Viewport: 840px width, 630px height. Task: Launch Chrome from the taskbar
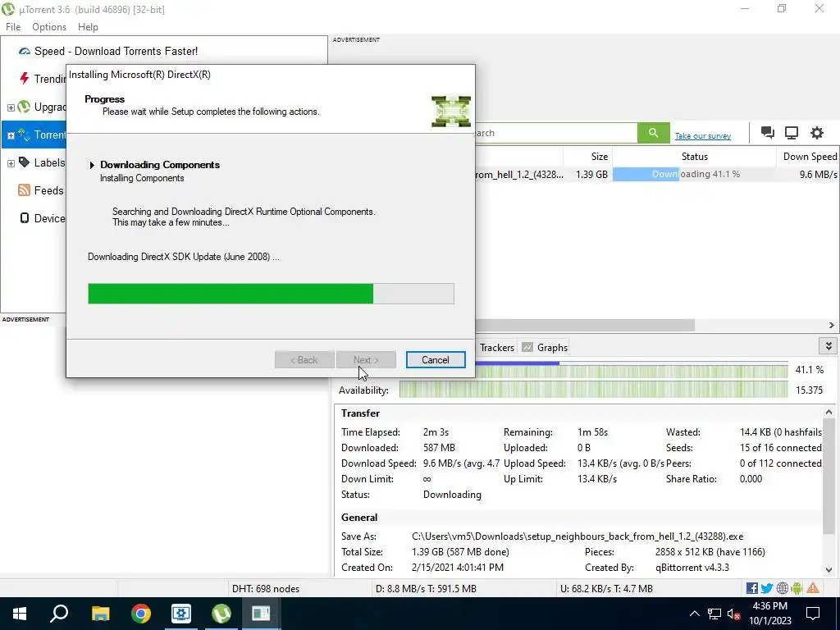pos(141,614)
